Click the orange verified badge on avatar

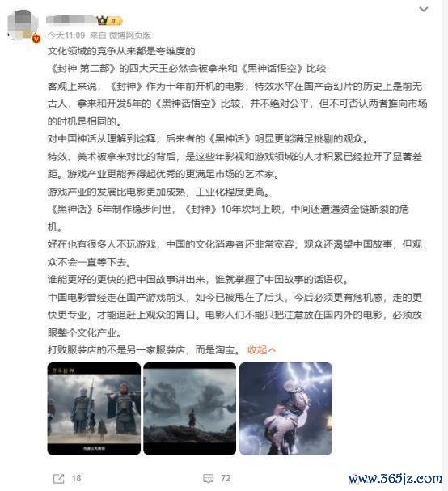36,39
